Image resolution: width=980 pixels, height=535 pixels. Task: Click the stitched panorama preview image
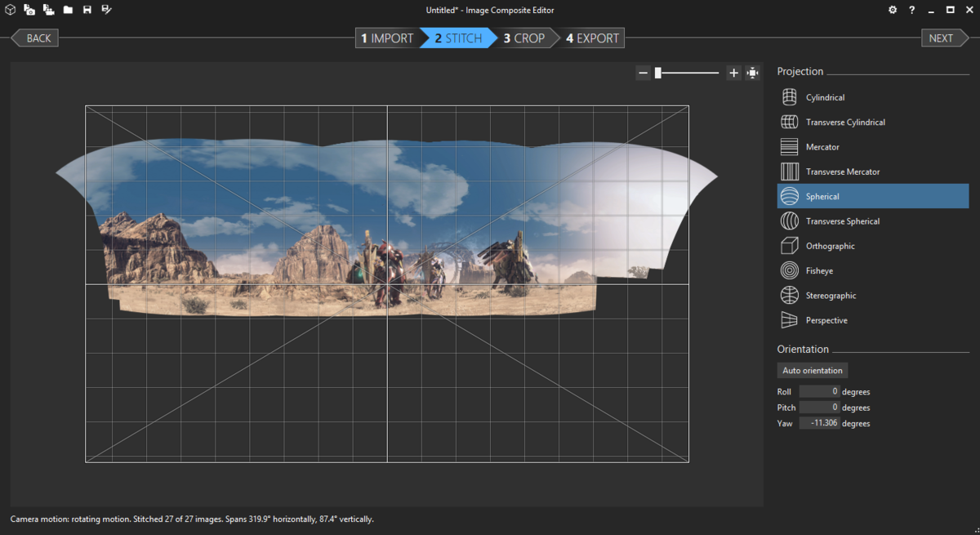point(386,226)
